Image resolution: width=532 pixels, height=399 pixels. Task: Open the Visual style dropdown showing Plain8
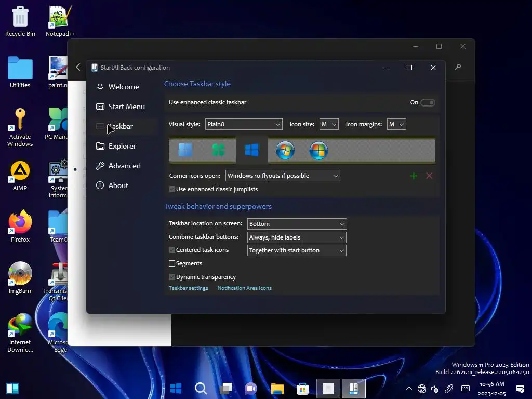click(x=244, y=124)
